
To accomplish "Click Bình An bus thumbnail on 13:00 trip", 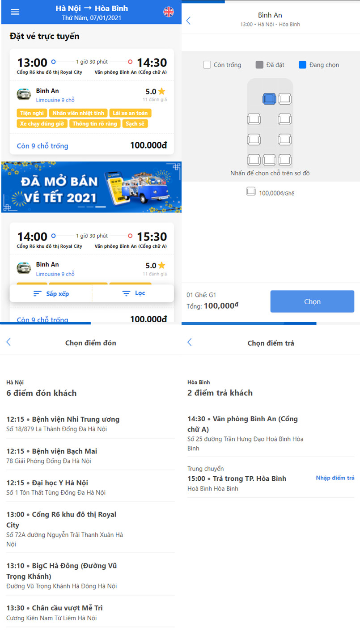I will pyautogui.click(x=24, y=94).
